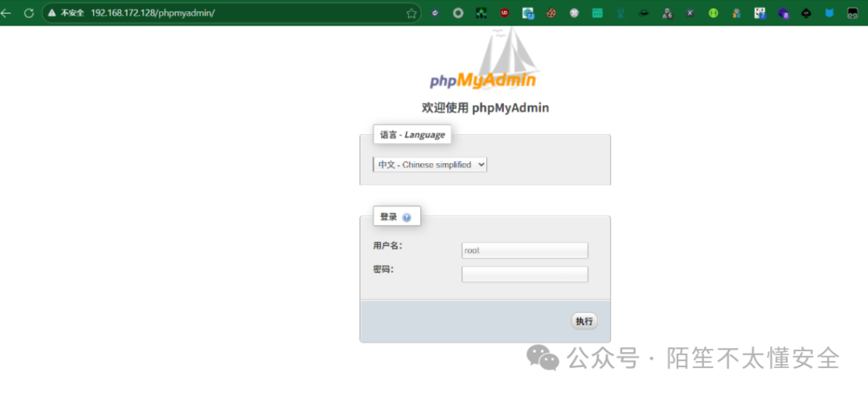Click the 不安全 security label
Viewport: 868px width, 393px height.
tap(72, 13)
